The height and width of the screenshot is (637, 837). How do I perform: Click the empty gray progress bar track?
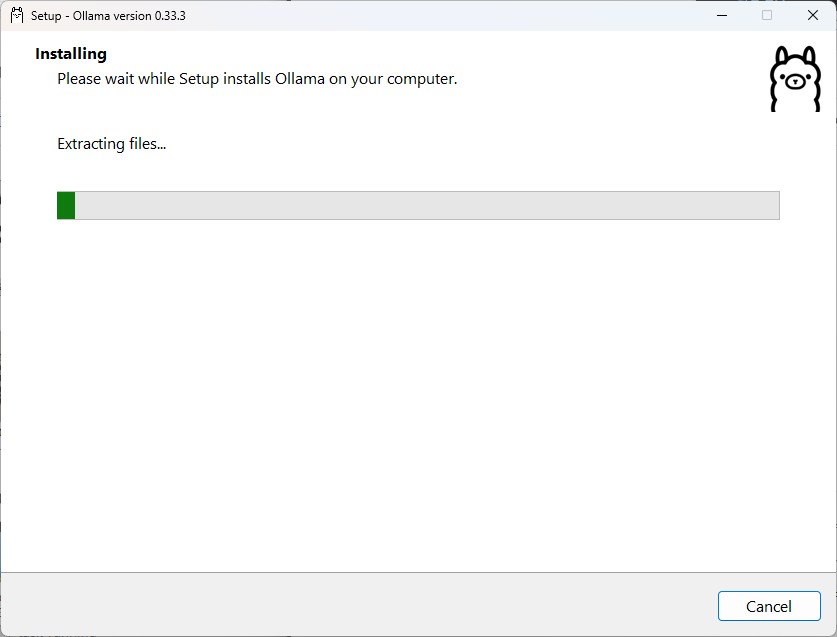(x=427, y=206)
